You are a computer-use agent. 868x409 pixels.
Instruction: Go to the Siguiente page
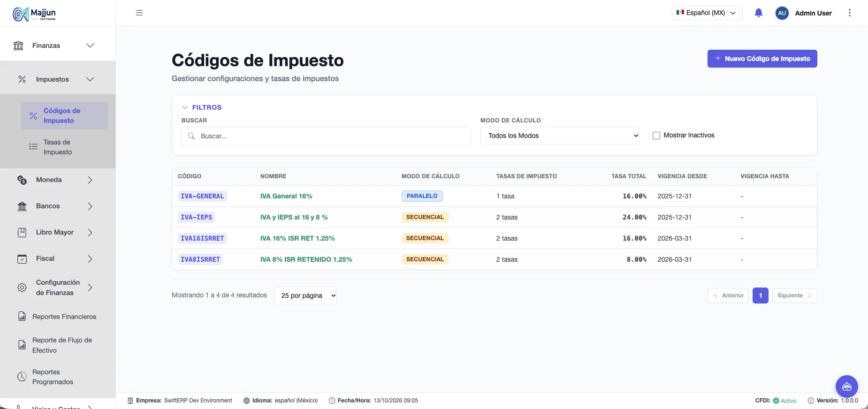point(795,295)
